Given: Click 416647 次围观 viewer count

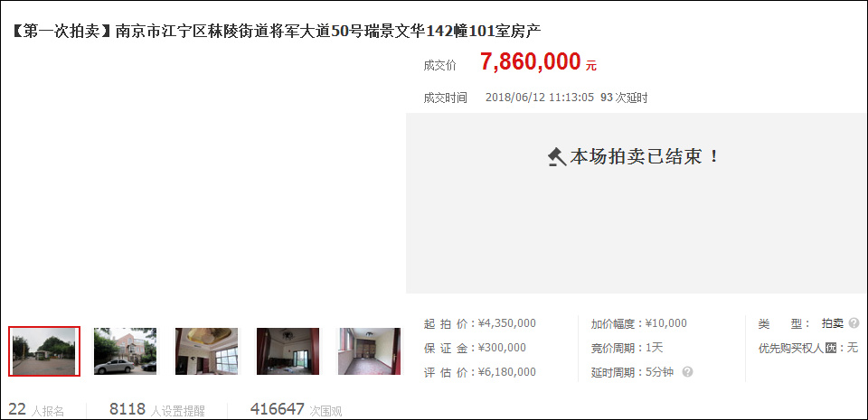Looking at the screenshot, I should point(297,409).
